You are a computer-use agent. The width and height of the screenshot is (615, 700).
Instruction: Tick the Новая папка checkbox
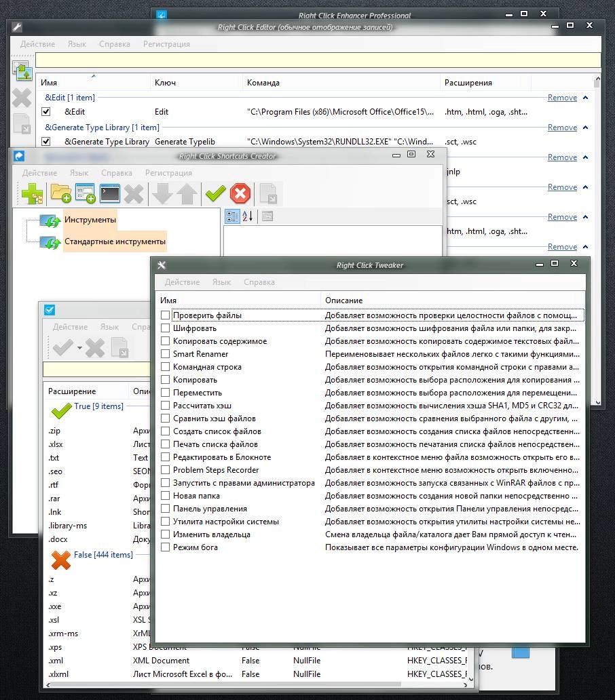(x=165, y=496)
